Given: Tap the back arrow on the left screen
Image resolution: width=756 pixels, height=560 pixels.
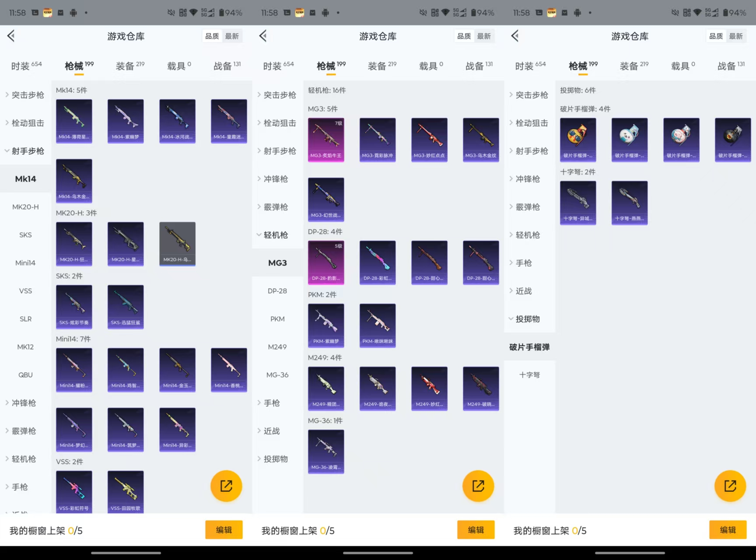Looking at the screenshot, I should pos(11,36).
